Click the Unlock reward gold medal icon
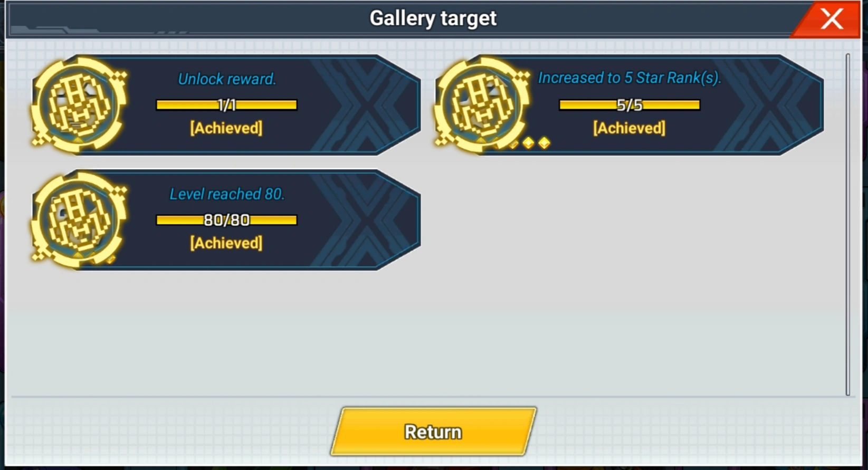The height and width of the screenshot is (470, 868). 79,104
